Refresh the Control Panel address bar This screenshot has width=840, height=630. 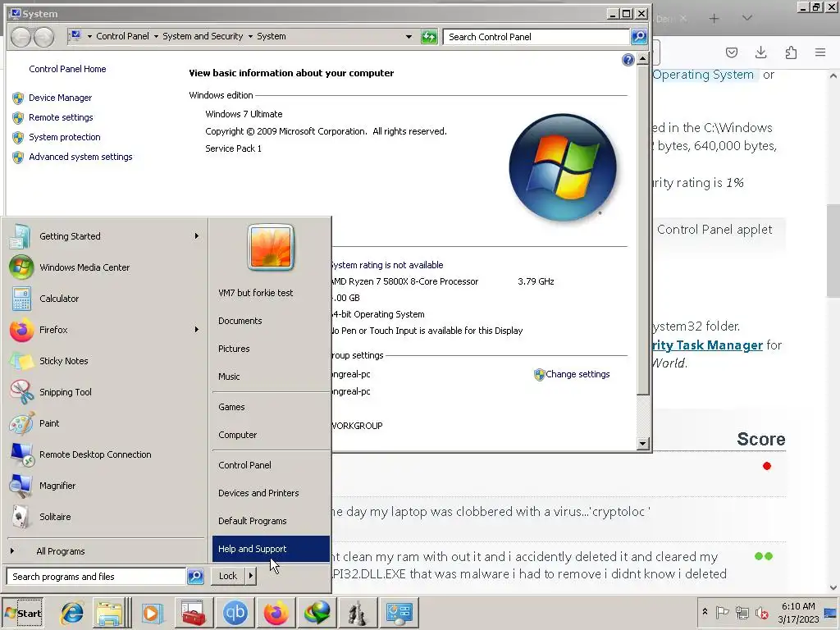coord(429,36)
